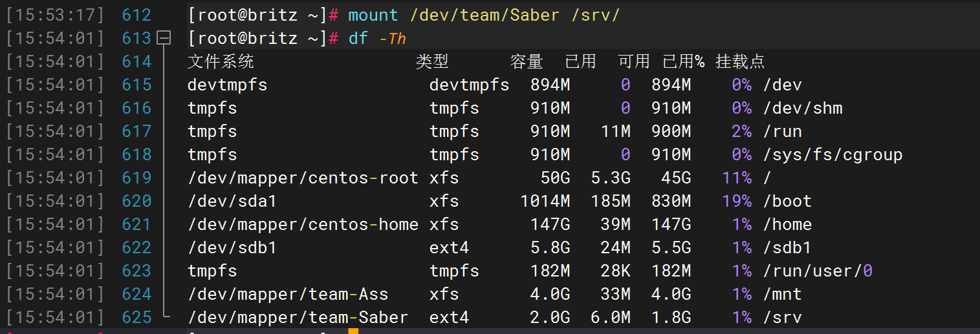Click the /run mount point on line 617
This screenshot has width=980, height=334.
[783, 131]
